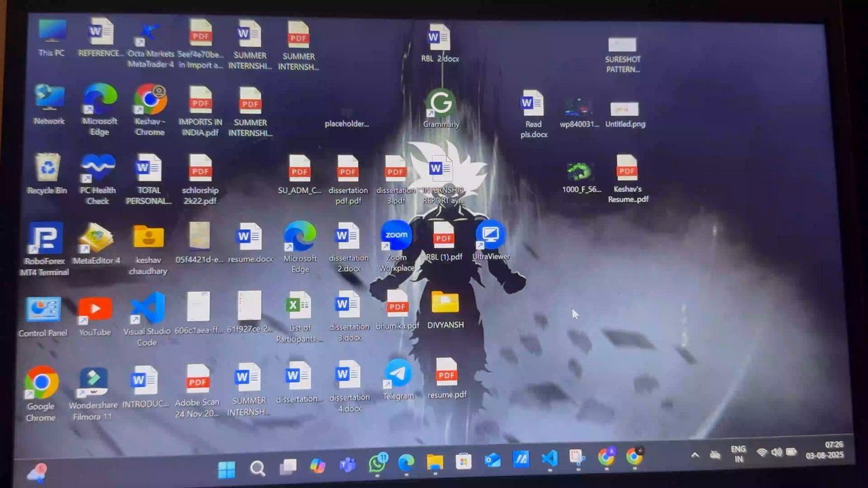Image resolution: width=868 pixels, height=488 pixels.
Task: Open Task View on taskbar
Action: (288, 467)
